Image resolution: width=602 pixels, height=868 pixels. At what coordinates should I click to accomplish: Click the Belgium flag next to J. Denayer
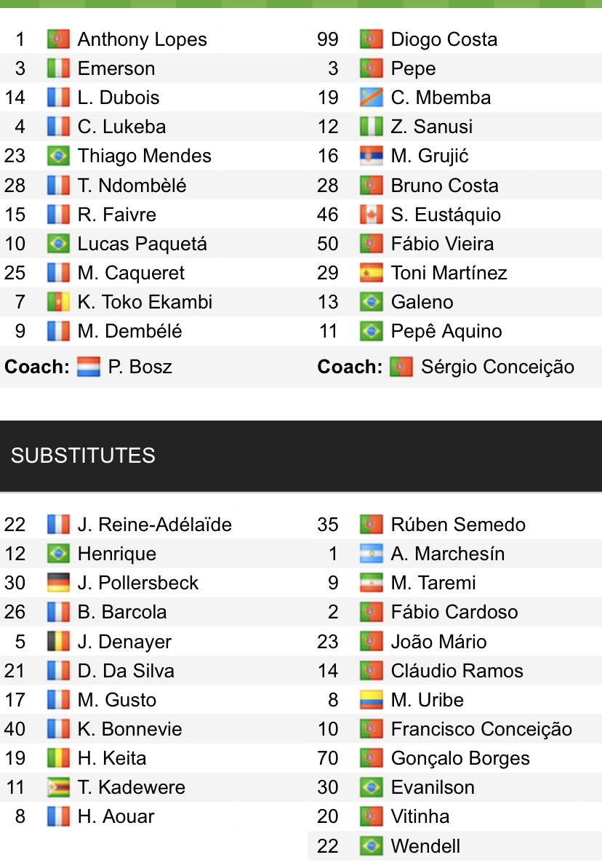coord(58,642)
